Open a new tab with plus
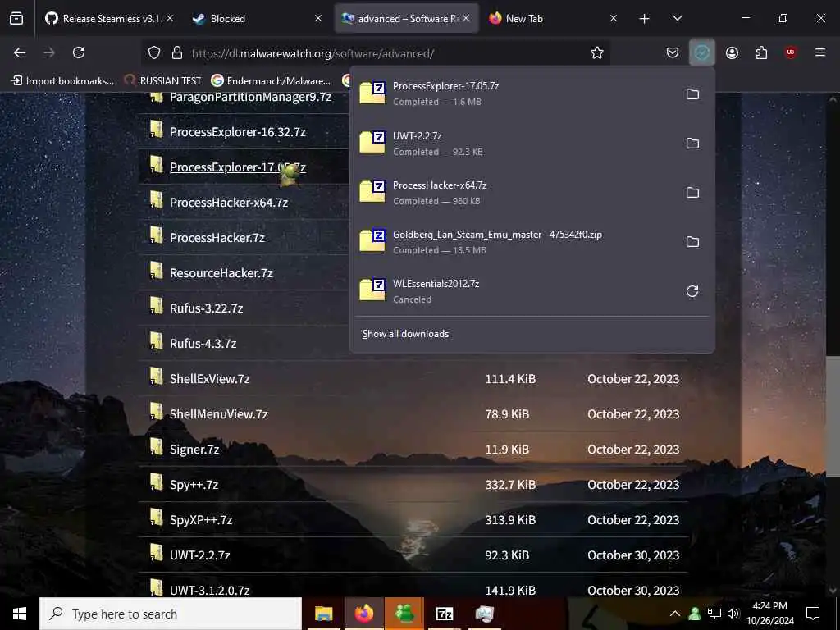The image size is (840, 630). click(645, 18)
